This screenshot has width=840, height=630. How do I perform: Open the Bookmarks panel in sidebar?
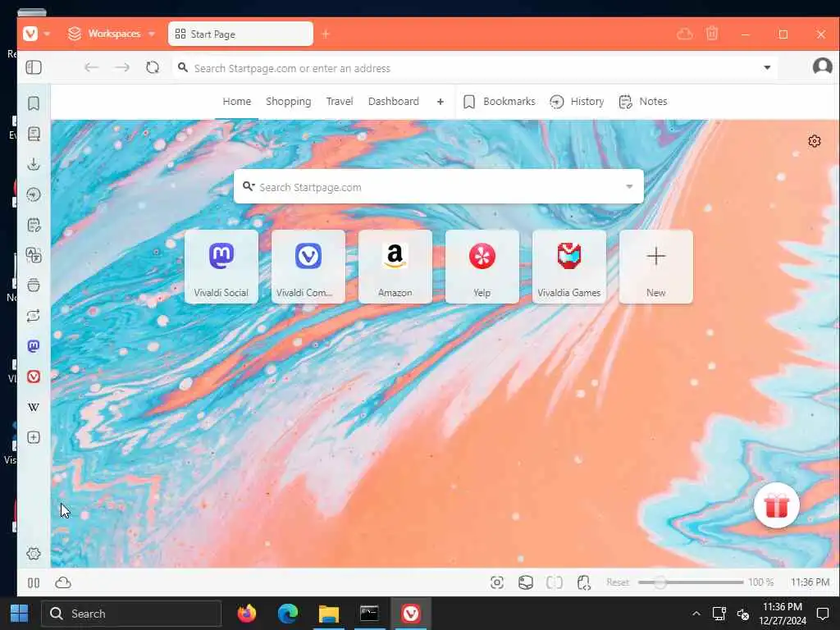(x=34, y=103)
